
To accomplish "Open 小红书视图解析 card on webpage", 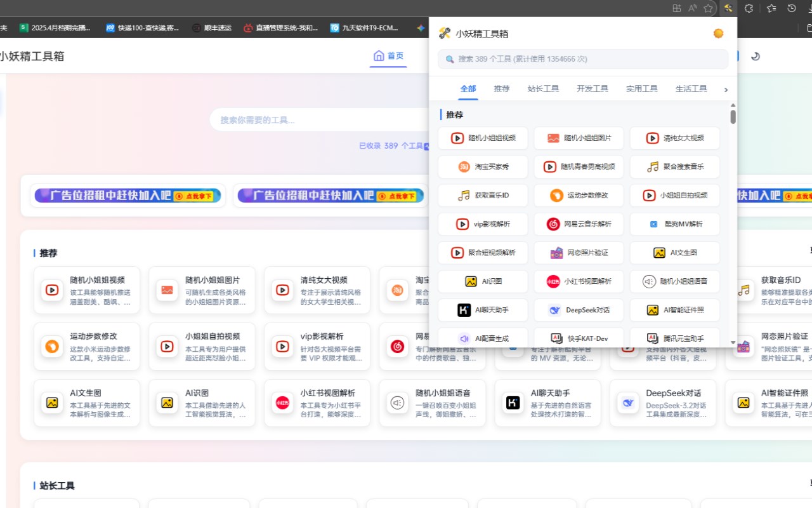I will coord(317,403).
